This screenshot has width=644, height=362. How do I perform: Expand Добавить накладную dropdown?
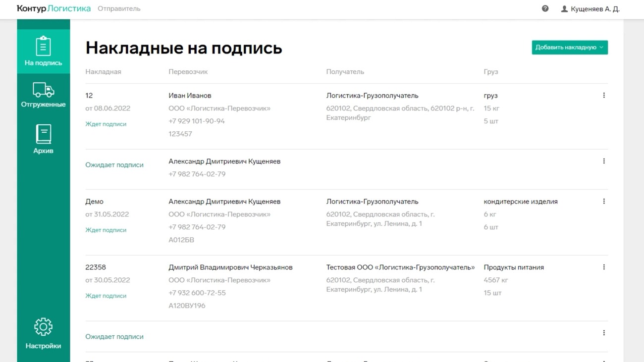click(x=569, y=48)
